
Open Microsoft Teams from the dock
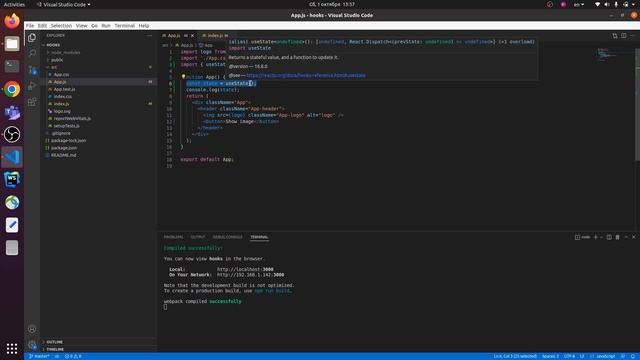click(x=12, y=112)
